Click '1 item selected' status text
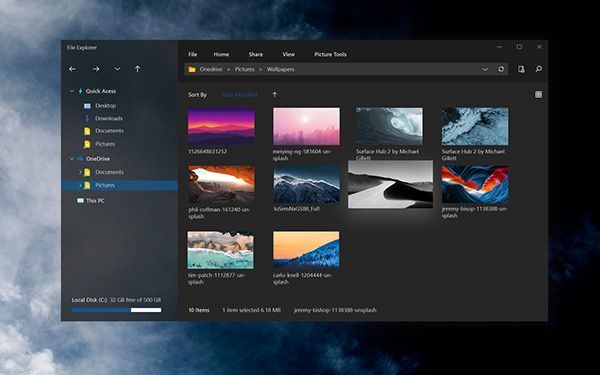The image size is (600, 375). point(251,310)
